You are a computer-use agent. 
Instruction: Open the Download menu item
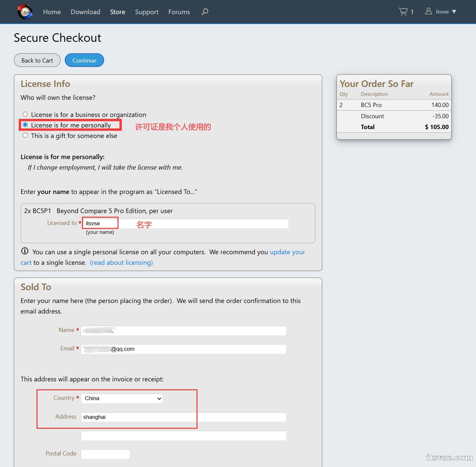point(85,12)
